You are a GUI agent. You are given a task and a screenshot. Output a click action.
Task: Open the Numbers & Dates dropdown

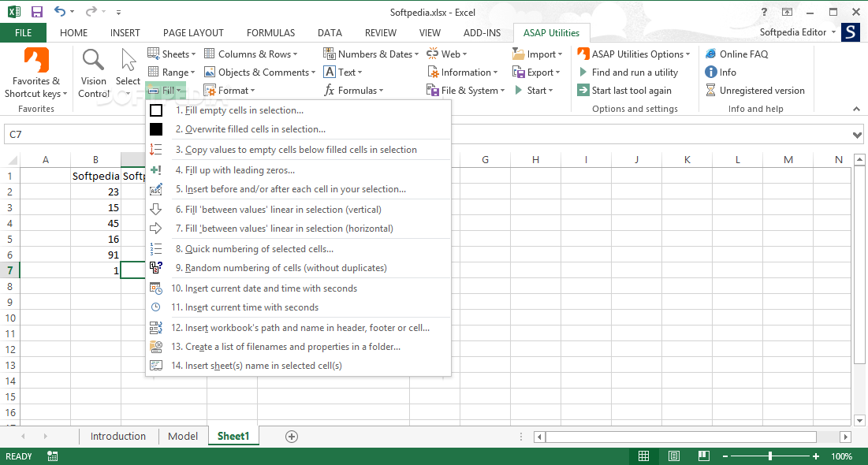371,54
